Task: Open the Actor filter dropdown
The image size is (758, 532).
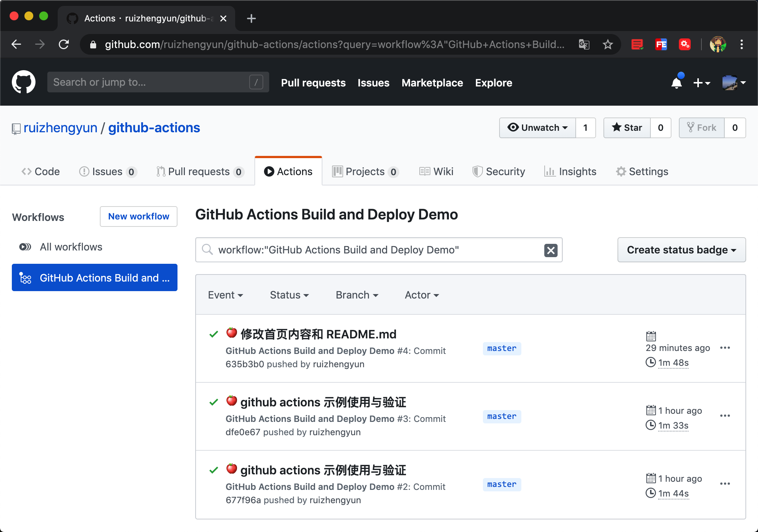Action: click(422, 295)
